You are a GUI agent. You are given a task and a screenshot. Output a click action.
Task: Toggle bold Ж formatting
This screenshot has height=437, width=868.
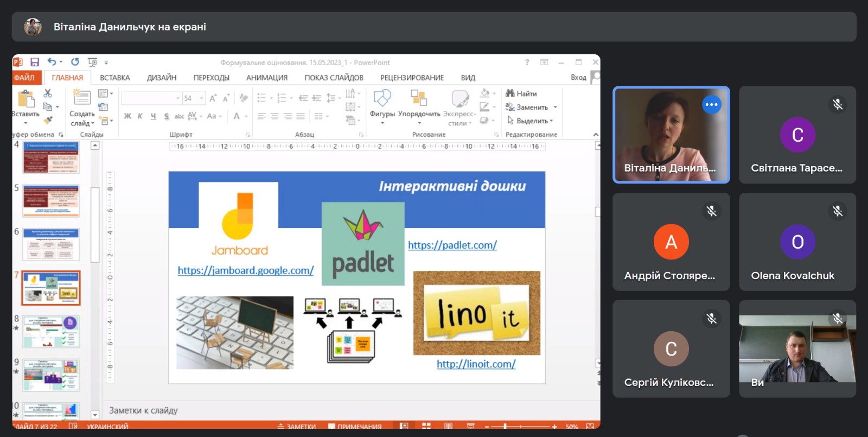tap(127, 116)
